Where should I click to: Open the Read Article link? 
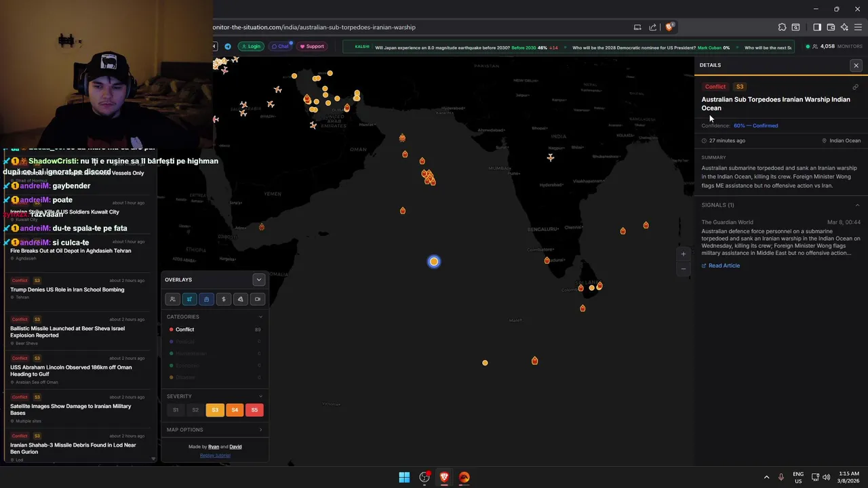[721, 266]
